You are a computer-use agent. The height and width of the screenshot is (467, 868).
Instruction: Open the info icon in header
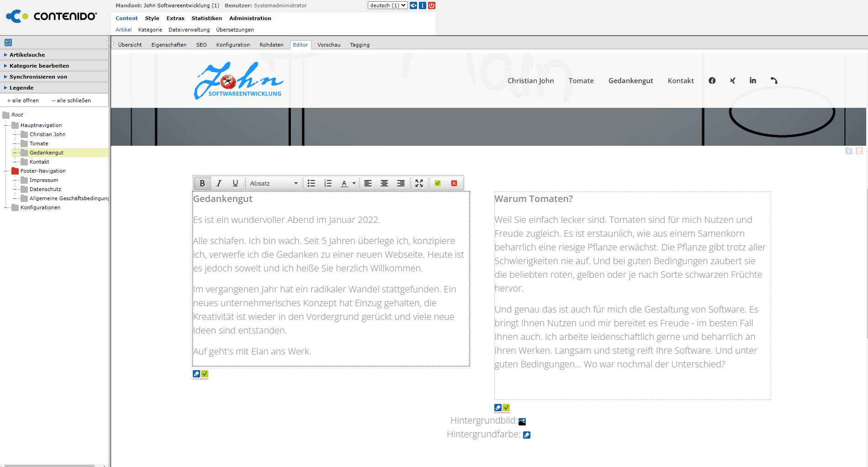[x=423, y=5]
